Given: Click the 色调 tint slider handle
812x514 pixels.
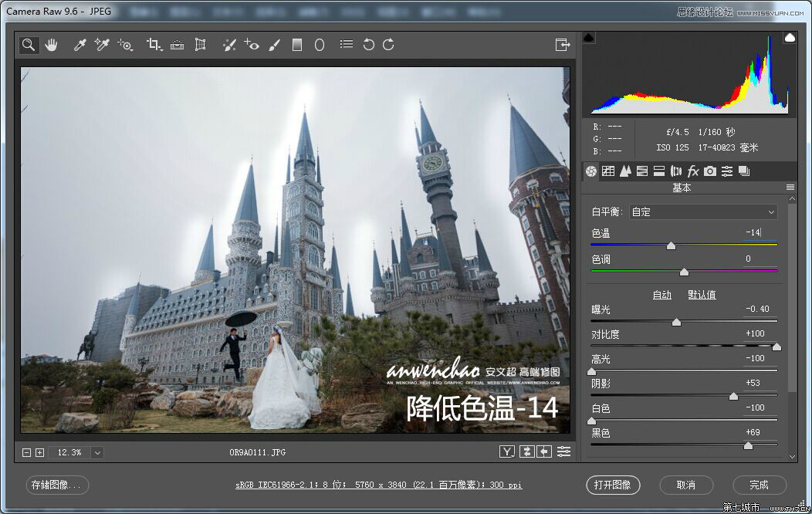Looking at the screenshot, I should click(x=684, y=272).
